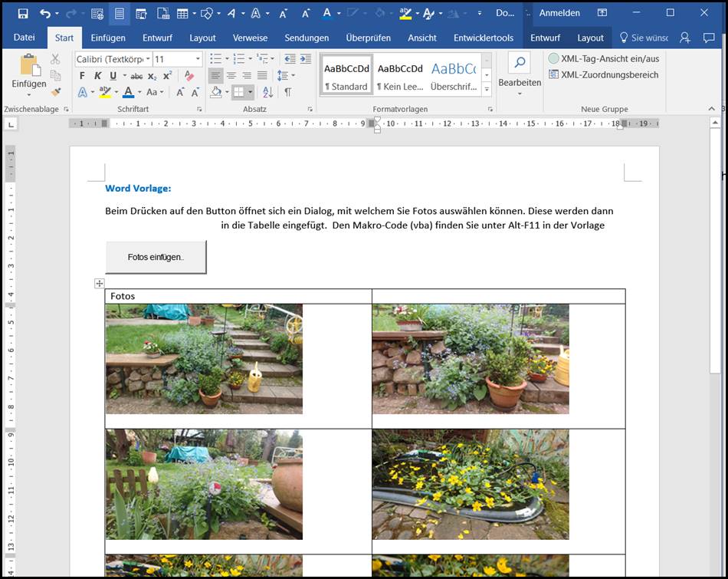Show or hide paragraph marks (¶)
The image size is (728, 579).
287,92
